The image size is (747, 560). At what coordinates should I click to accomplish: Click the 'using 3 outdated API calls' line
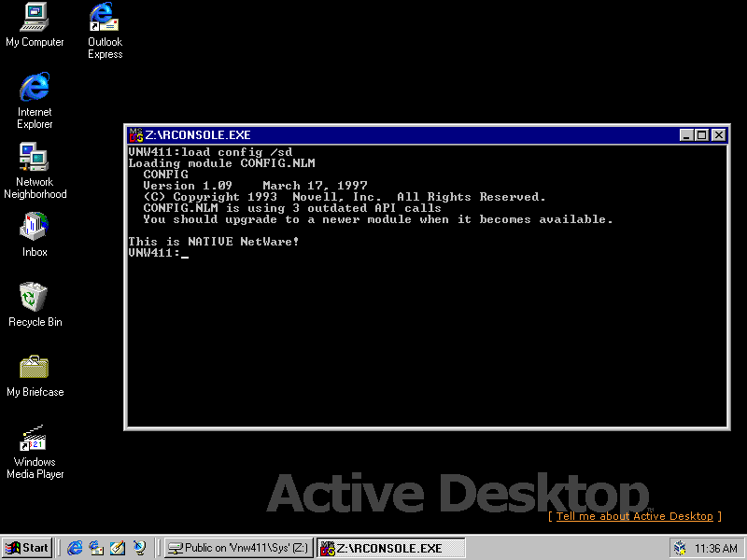coord(292,208)
